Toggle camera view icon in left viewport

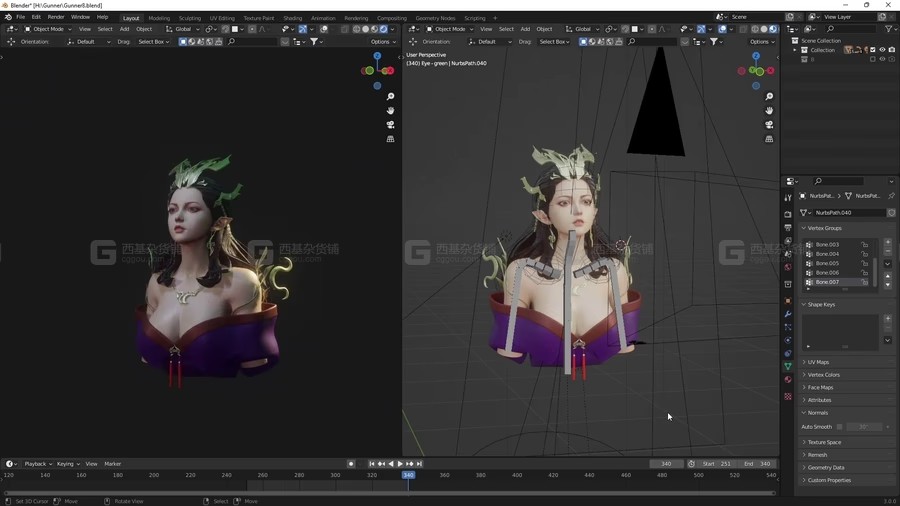click(390, 124)
